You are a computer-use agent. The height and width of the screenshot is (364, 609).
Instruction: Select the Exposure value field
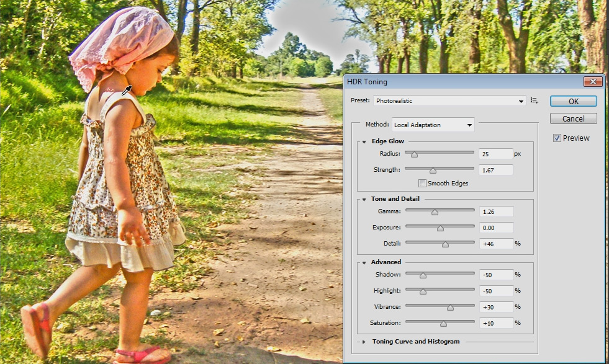[495, 227]
